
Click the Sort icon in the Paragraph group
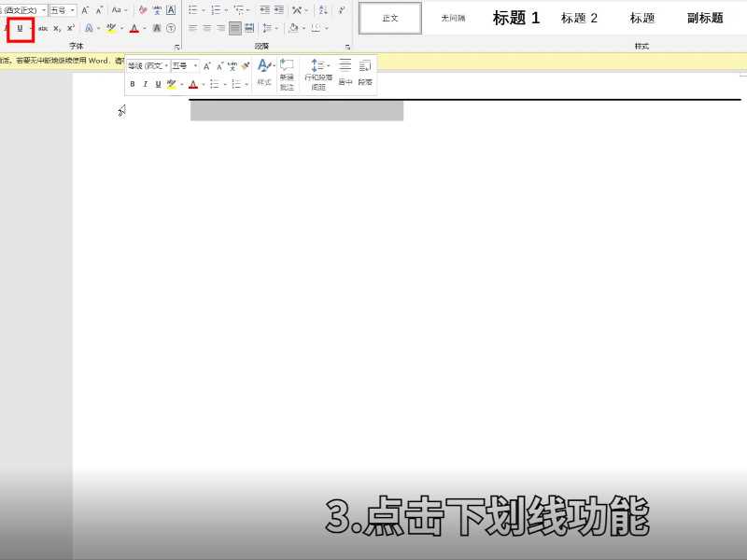320,9
